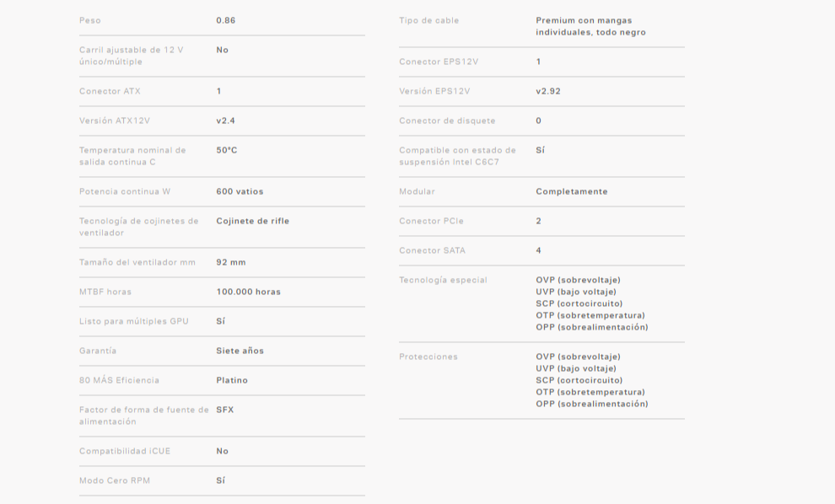This screenshot has height=504, width=835.
Task: Click the "50°C" temperature value
Action: click(227, 150)
